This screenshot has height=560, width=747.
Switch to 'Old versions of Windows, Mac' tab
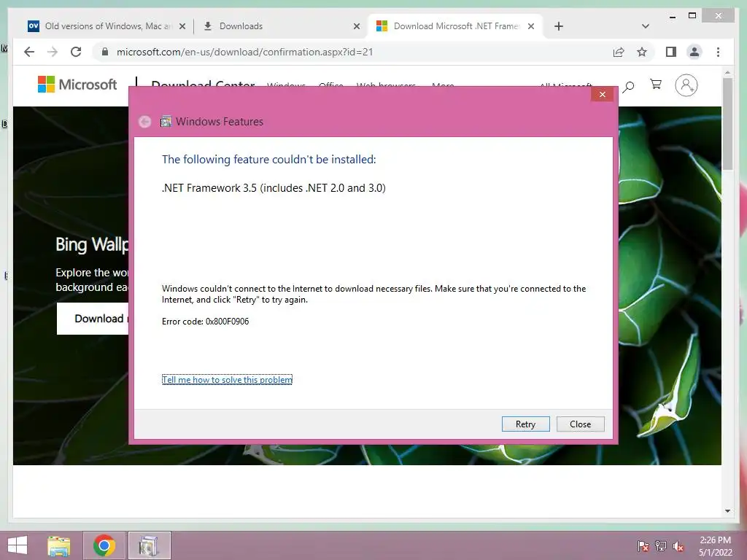point(108,26)
